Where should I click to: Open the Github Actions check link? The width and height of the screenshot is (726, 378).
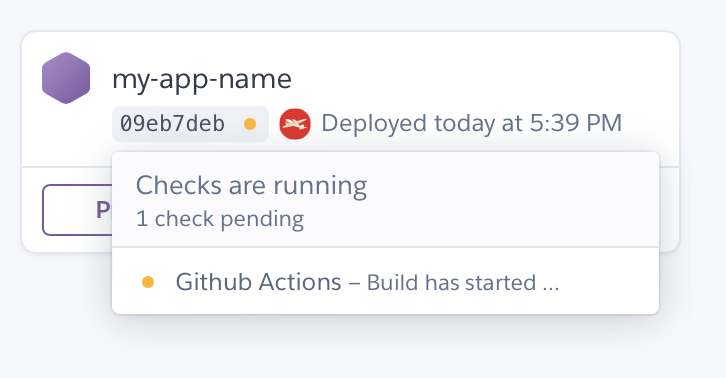tap(258, 282)
